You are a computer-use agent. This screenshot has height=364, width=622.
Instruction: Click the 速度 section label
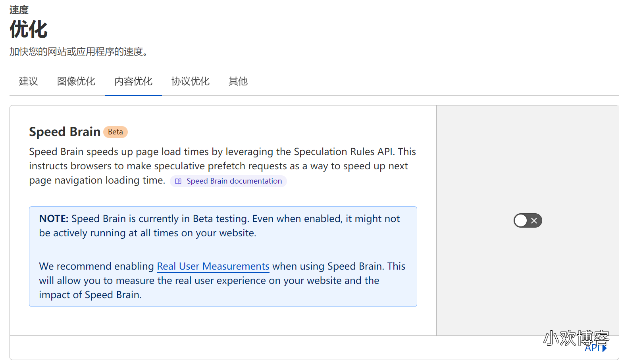[x=19, y=10]
